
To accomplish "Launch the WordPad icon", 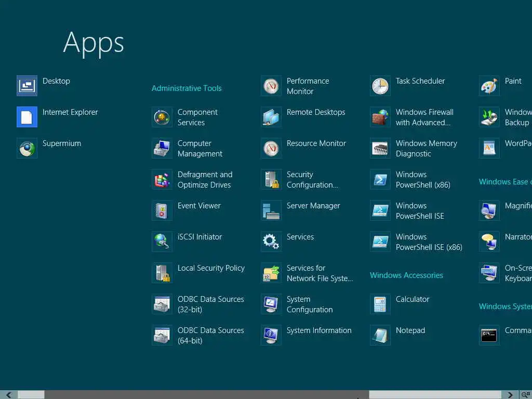I will click(x=489, y=148).
